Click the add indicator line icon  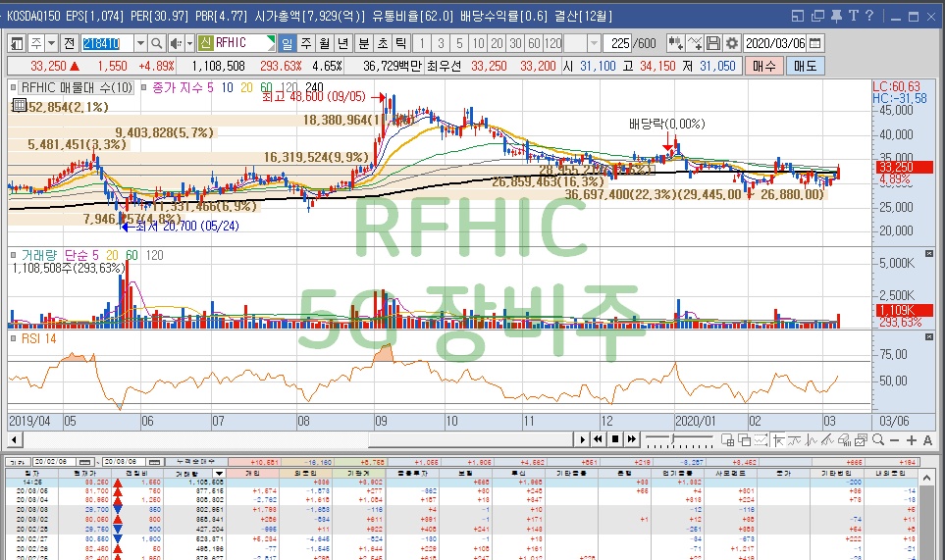(695, 43)
